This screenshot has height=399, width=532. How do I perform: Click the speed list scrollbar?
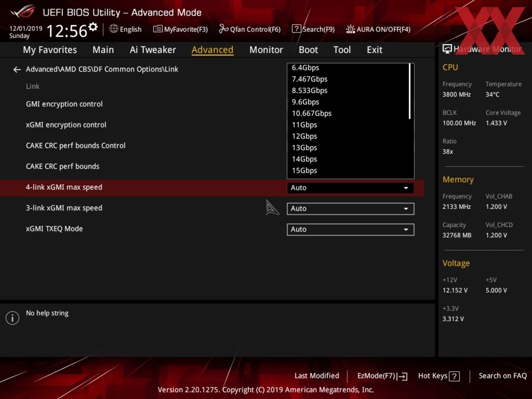click(x=410, y=91)
